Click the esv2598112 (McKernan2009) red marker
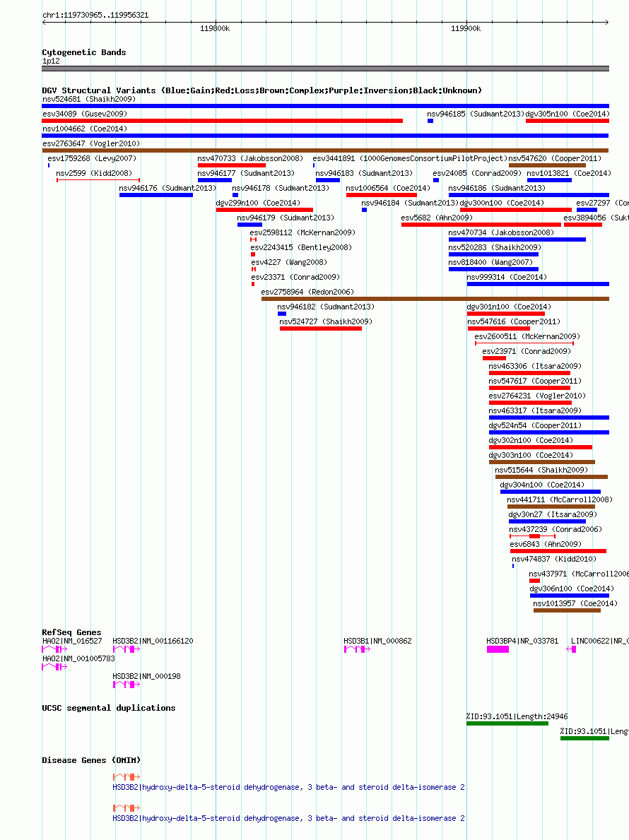The width and height of the screenshot is (629, 840). [x=254, y=239]
